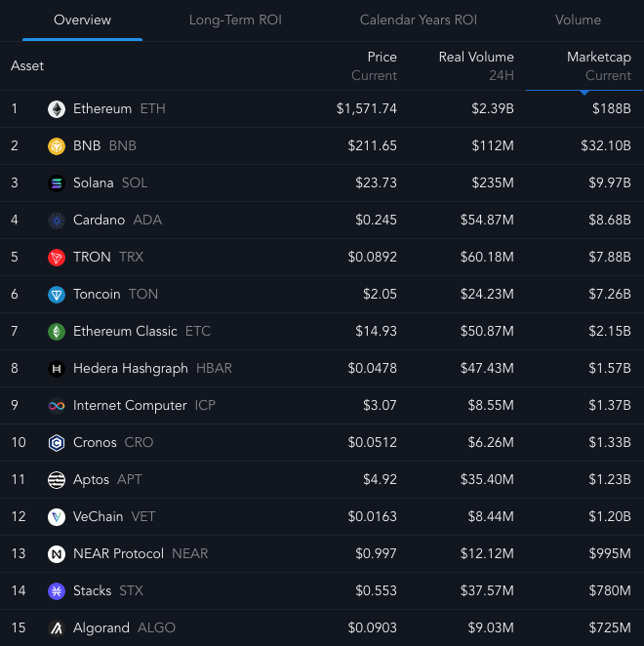Open the TRON asset name link

[92, 257]
